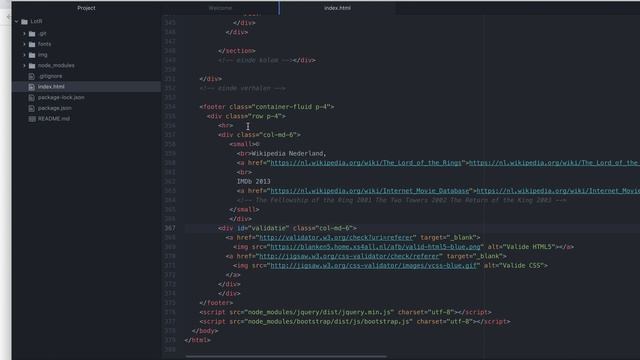
Task: Click the closing </html> tag
Action: [x=198, y=340]
